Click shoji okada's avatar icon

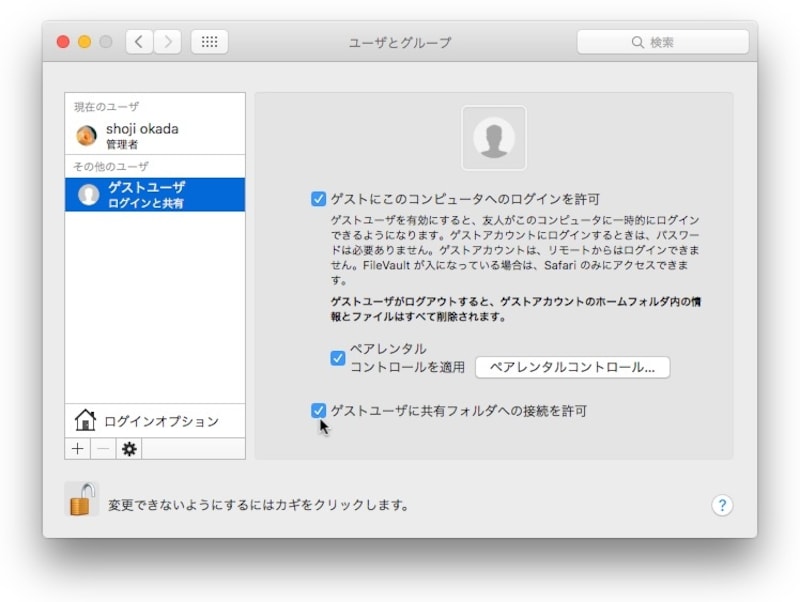pos(86,136)
